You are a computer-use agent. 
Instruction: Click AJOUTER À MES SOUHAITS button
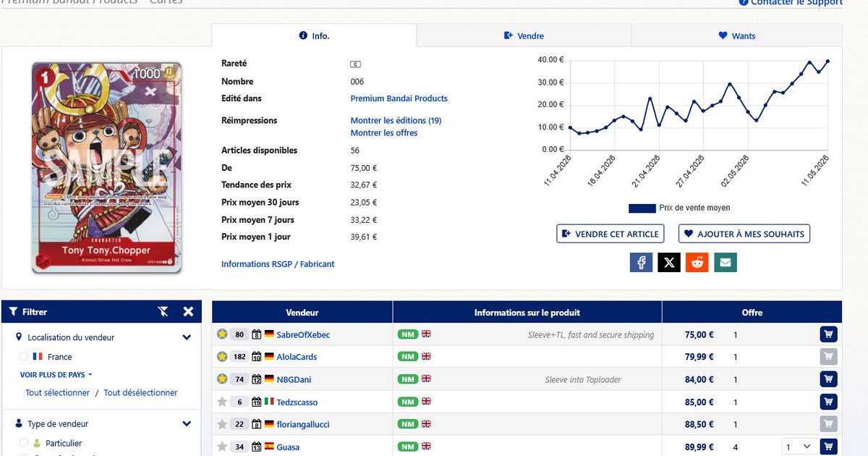pos(744,234)
